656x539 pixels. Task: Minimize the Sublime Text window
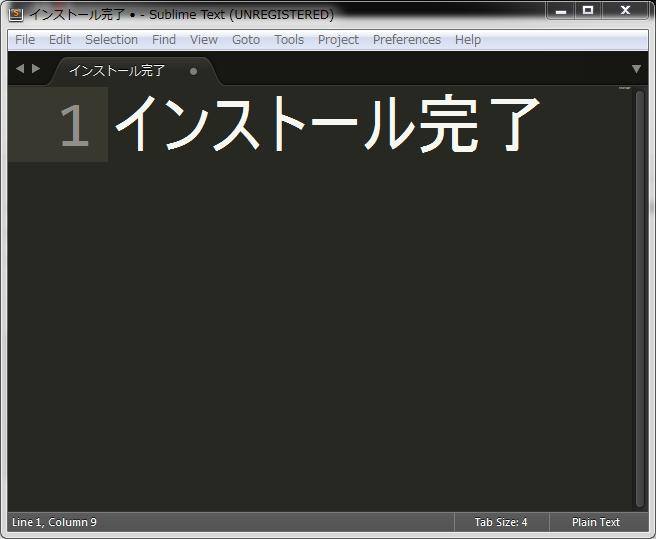561,11
